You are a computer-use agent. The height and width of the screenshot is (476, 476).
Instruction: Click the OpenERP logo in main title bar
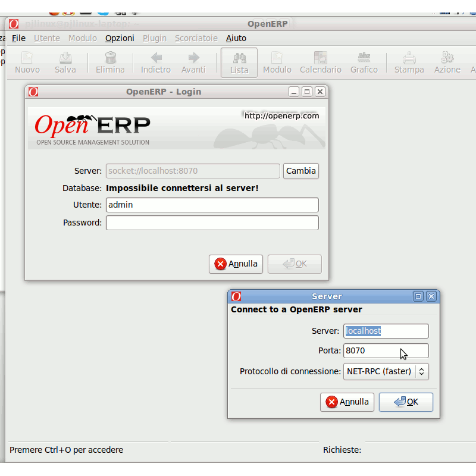pyautogui.click(x=14, y=24)
